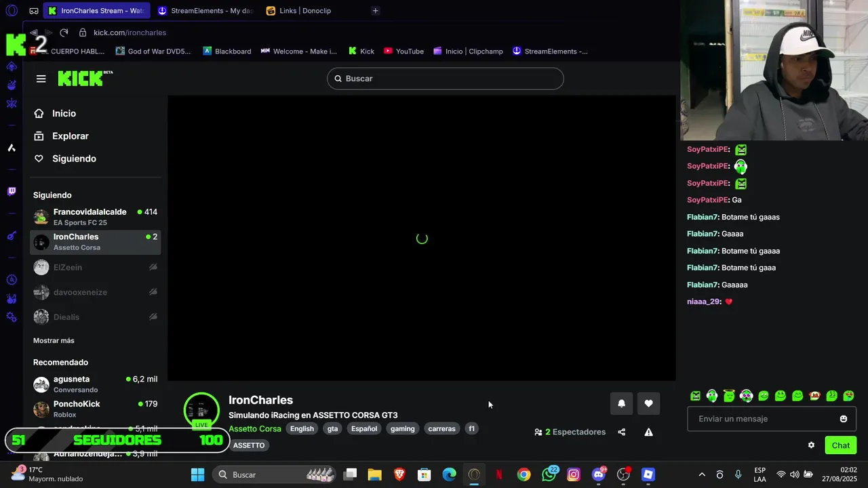868x488 pixels.
Task: Click the notification bell on IronCharles channel
Action: tap(621, 403)
